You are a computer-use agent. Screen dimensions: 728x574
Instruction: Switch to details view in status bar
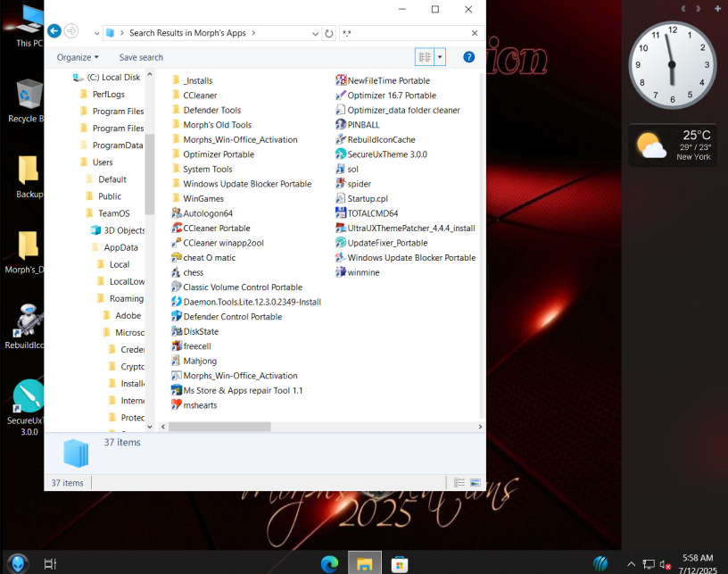(x=459, y=483)
